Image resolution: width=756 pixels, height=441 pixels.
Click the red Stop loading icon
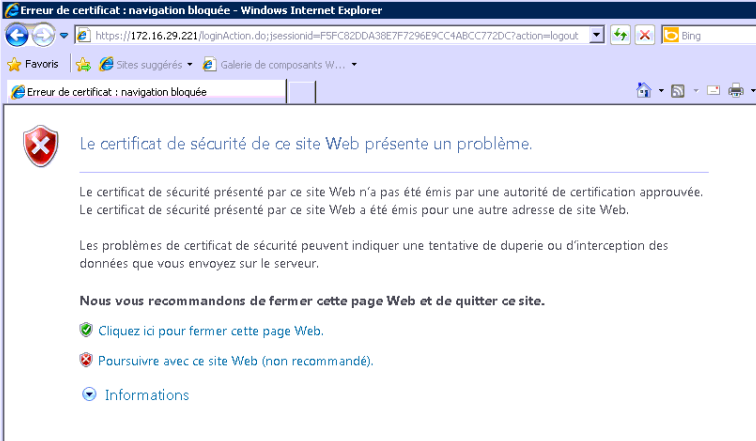tap(646, 36)
